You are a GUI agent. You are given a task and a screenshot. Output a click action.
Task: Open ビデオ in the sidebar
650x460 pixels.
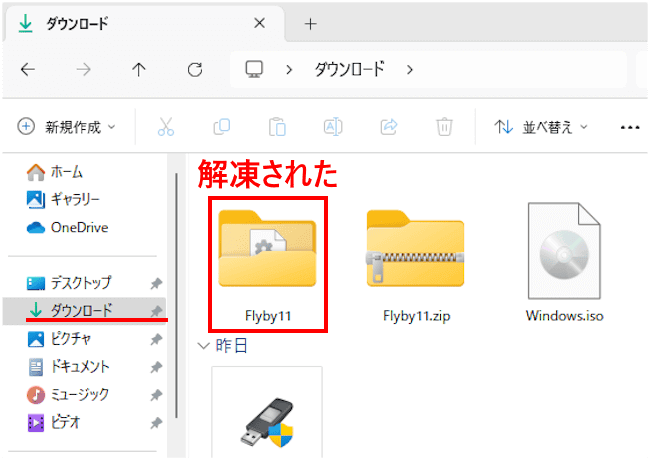click(x=53, y=422)
